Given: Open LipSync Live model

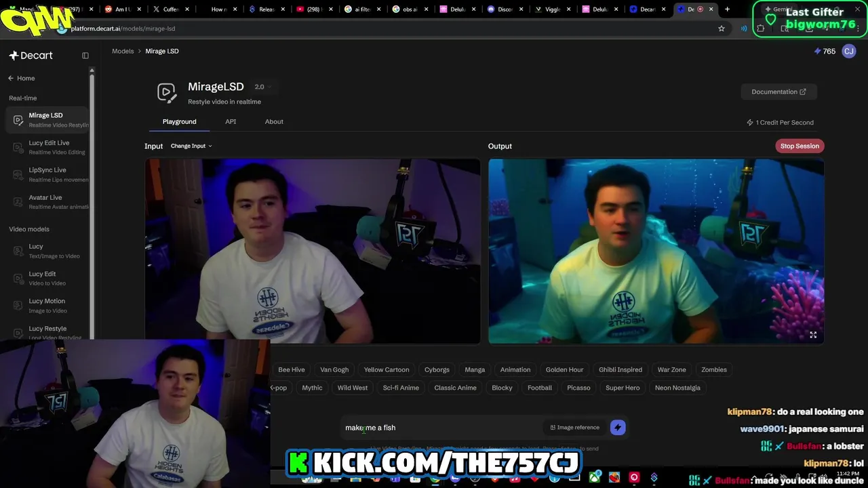Looking at the screenshot, I should point(47,174).
